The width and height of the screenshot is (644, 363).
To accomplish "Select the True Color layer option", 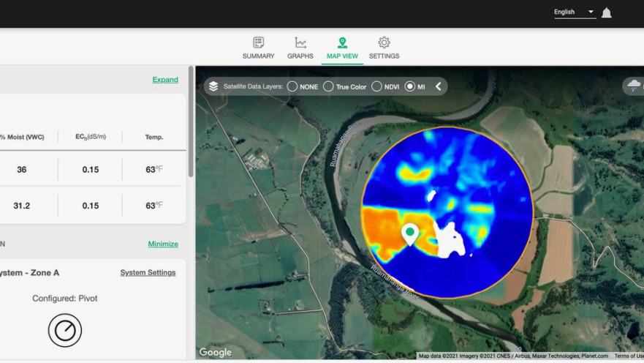I will 328,86.
